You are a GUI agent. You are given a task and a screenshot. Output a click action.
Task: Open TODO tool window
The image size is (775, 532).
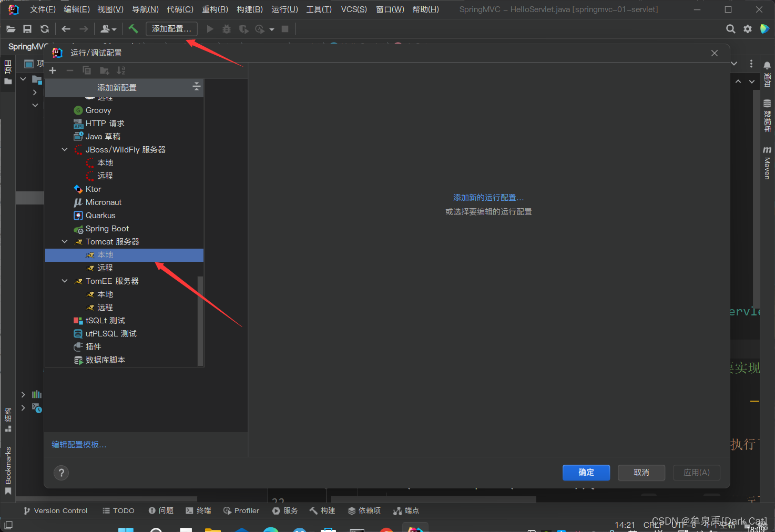click(118, 511)
